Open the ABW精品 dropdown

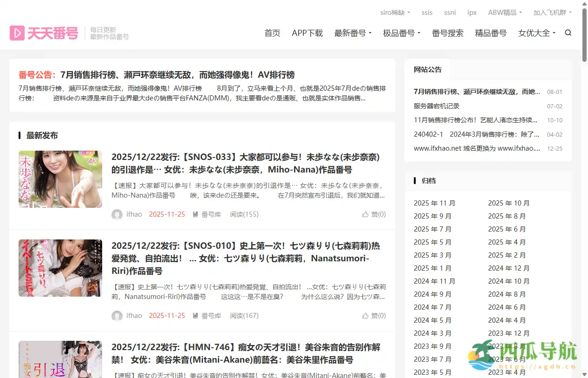(505, 12)
